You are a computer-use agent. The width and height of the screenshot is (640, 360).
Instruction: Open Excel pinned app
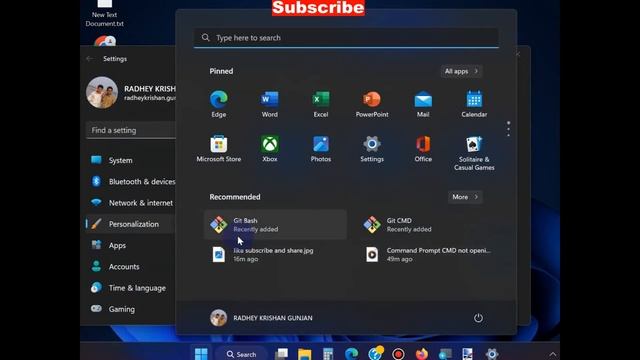(x=321, y=104)
